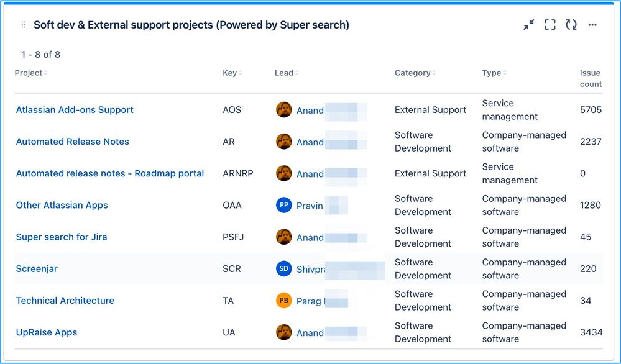Click the SD avatar for Shivpra
621x364 pixels.
coord(284,269)
